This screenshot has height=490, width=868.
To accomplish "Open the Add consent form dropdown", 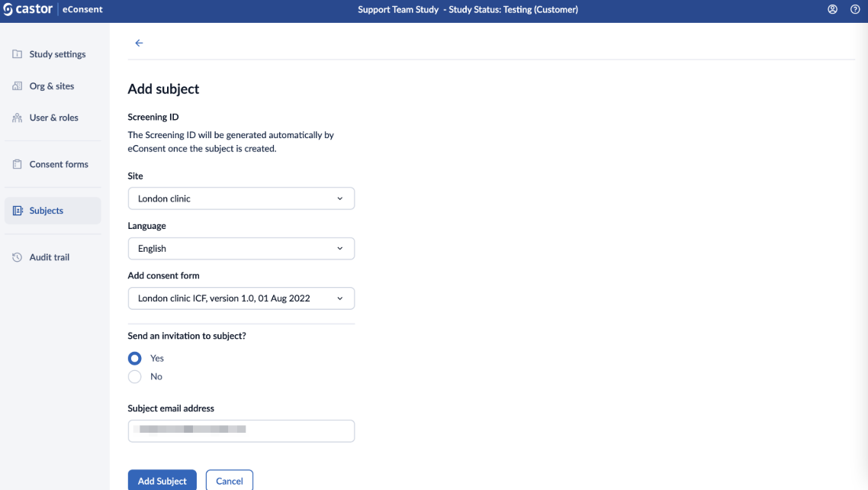I will tap(241, 298).
